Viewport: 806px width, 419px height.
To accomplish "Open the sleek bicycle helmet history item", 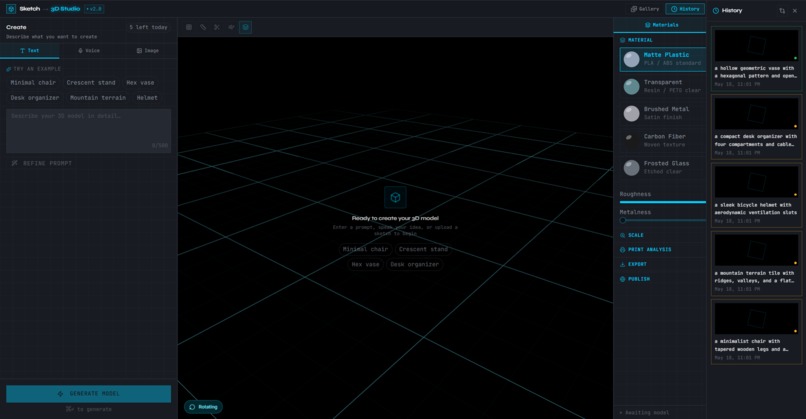I will (756, 195).
